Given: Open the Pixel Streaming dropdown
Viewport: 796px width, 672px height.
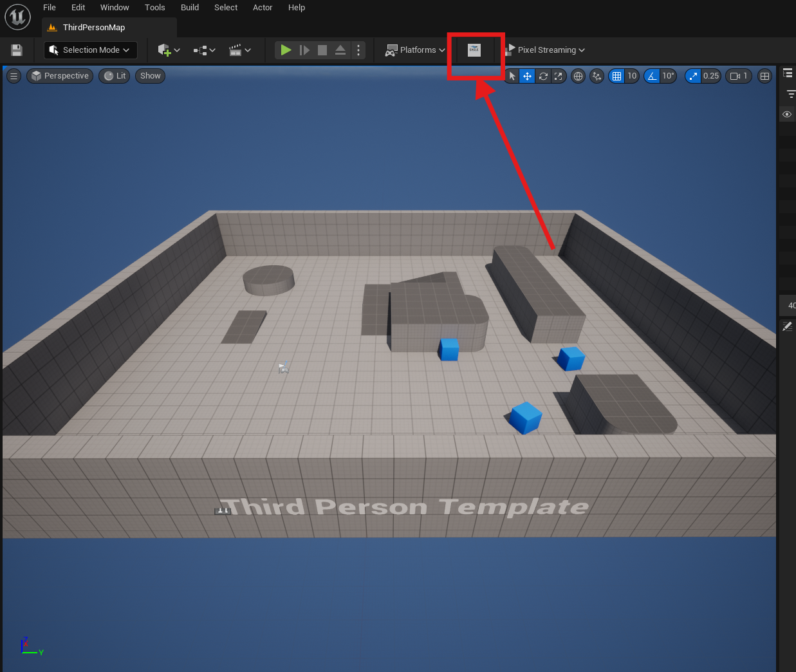Looking at the screenshot, I should (x=546, y=50).
